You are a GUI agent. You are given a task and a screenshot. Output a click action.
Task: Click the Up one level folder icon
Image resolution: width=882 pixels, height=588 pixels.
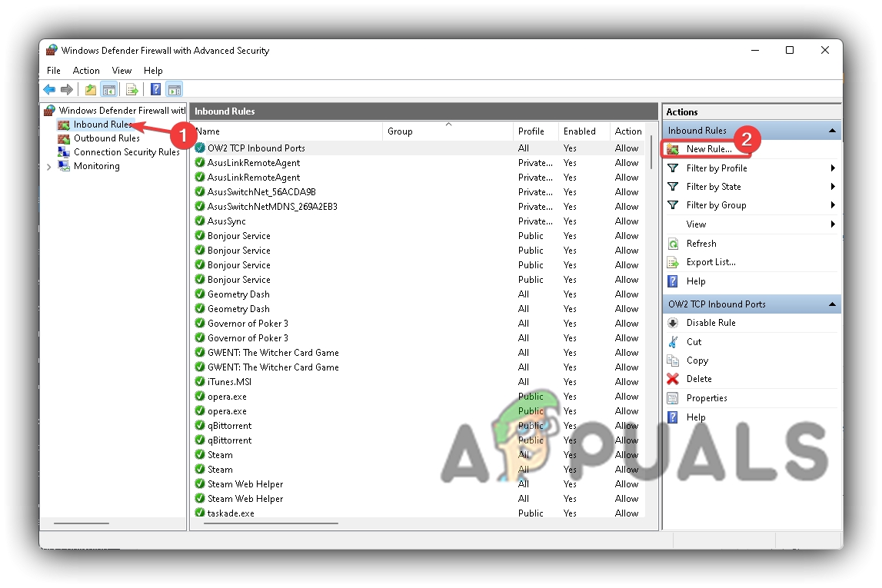click(90, 89)
